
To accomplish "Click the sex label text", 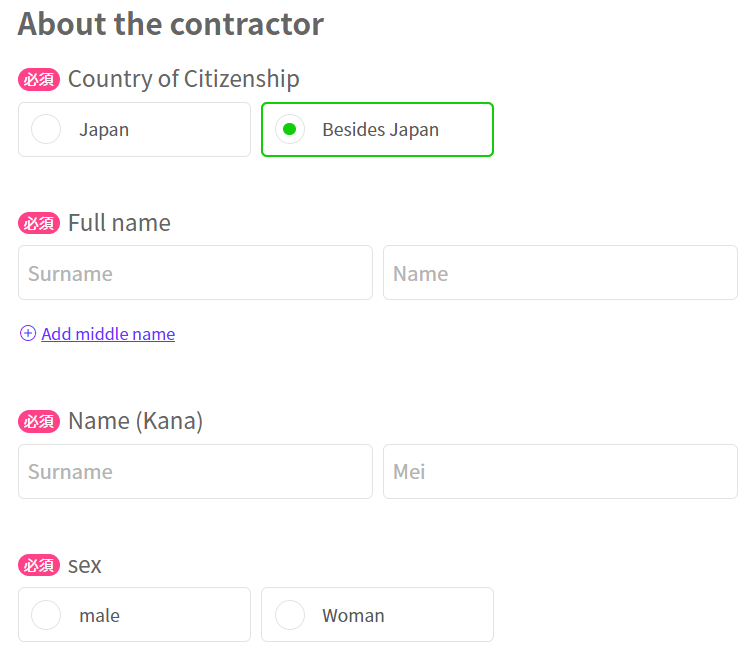I will (85, 566).
